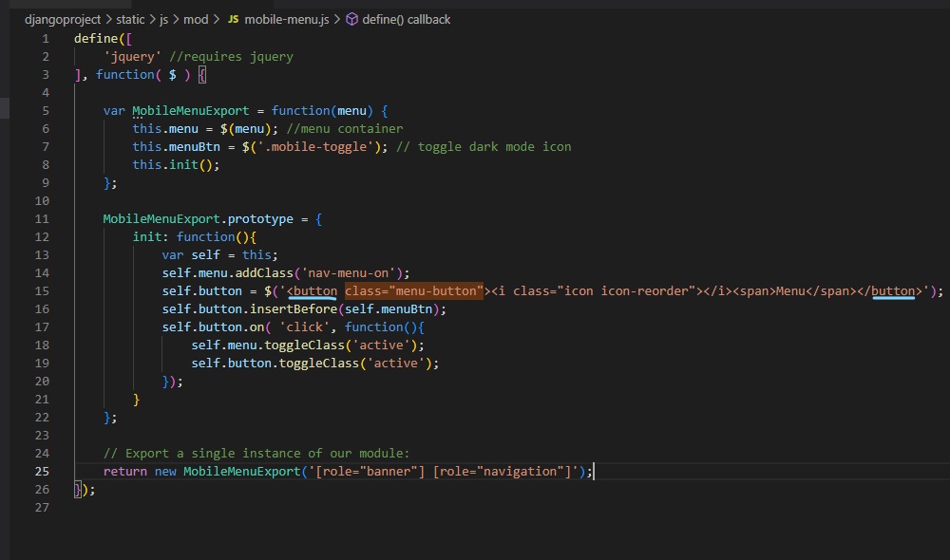
Task: Click the modified-file indicator strip in the left gutter
Action: pos(3,108)
